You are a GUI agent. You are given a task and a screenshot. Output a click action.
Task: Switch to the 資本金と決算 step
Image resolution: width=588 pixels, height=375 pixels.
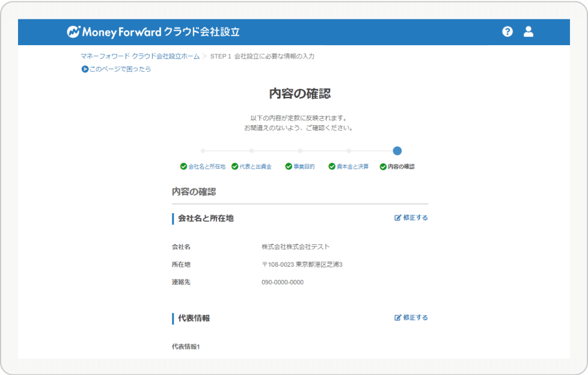click(x=353, y=167)
